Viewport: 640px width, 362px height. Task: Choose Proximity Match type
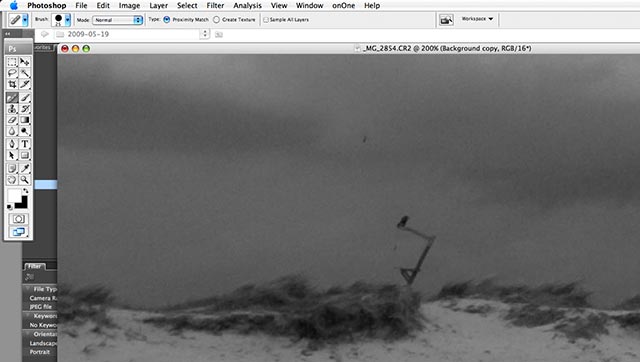[x=167, y=20]
